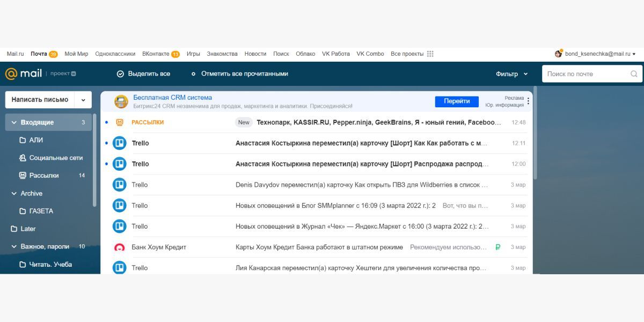
Task: Click the Написать письмо button
Action: (40, 100)
